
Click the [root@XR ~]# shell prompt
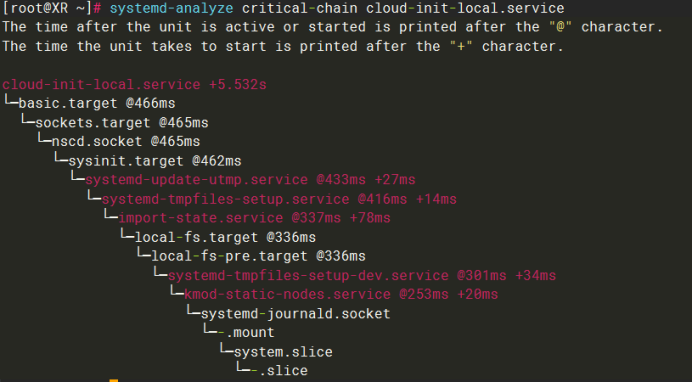coord(52,8)
